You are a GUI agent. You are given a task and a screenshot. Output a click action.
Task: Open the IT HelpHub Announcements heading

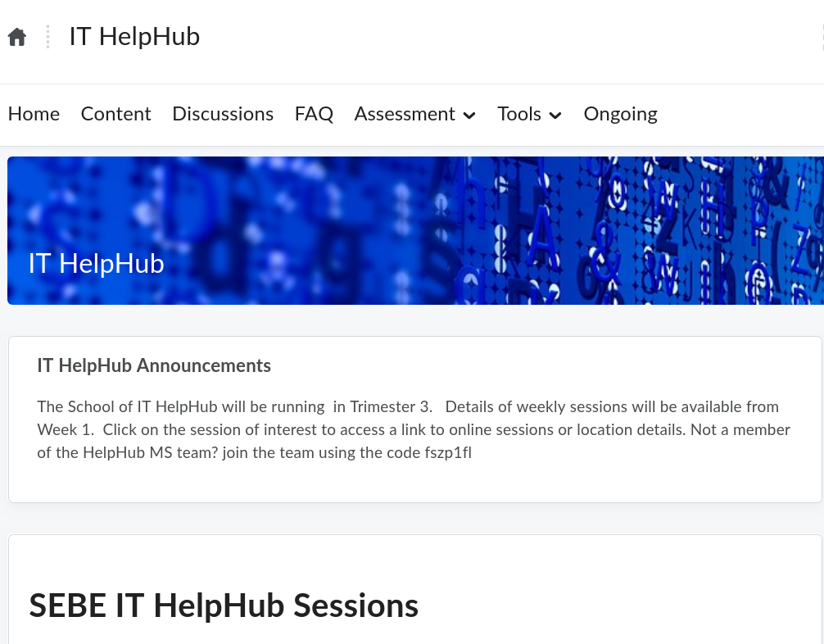154,366
